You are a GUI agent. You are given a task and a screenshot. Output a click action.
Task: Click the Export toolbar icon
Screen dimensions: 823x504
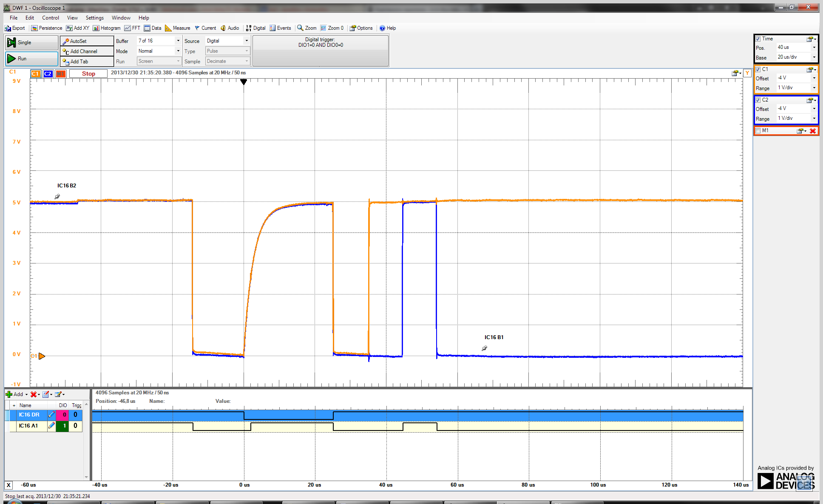15,28
